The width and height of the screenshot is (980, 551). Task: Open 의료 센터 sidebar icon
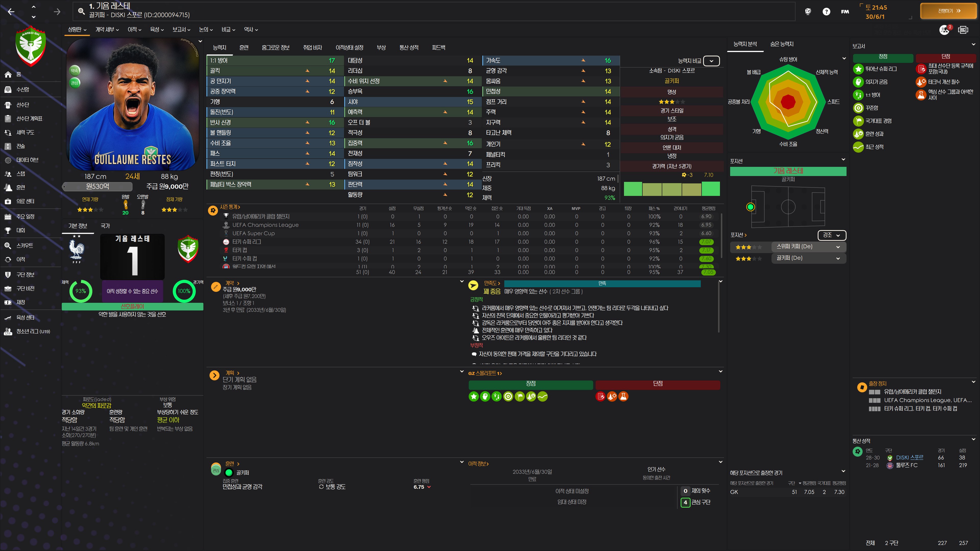(x=8, y=201)
